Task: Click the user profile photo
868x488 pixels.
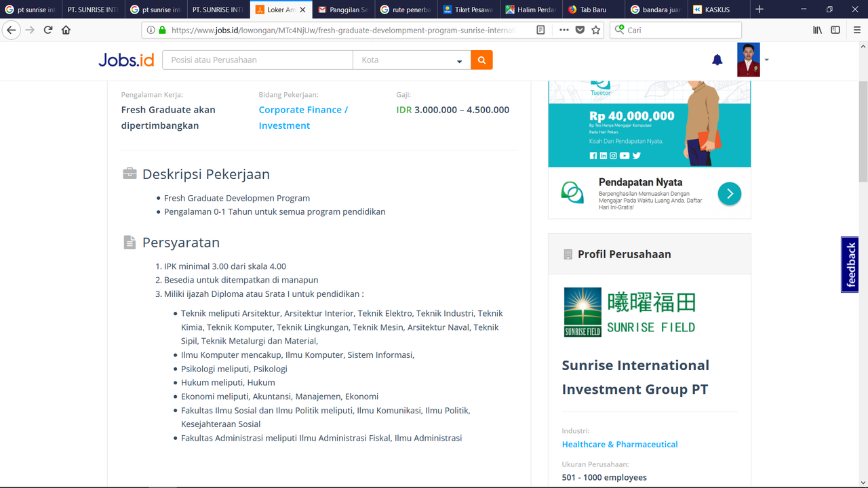Action: 749,60
